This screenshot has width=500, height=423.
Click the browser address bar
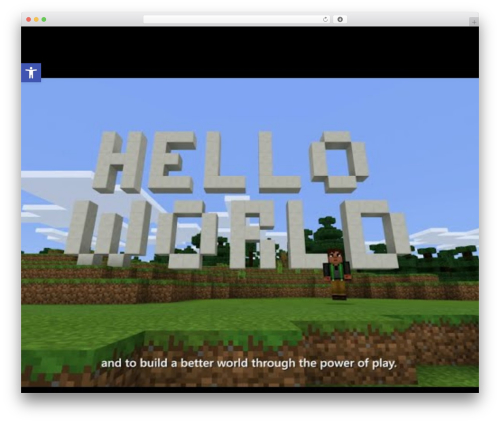pyautogui.click(x=237, y=20)
